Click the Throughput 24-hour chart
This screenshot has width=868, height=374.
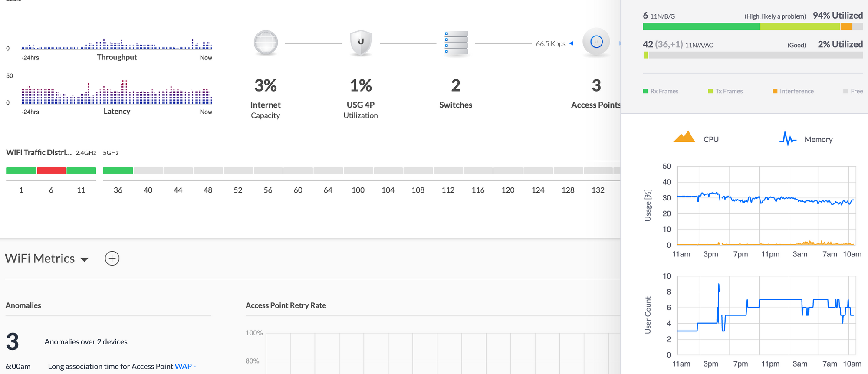click(117, 44)
